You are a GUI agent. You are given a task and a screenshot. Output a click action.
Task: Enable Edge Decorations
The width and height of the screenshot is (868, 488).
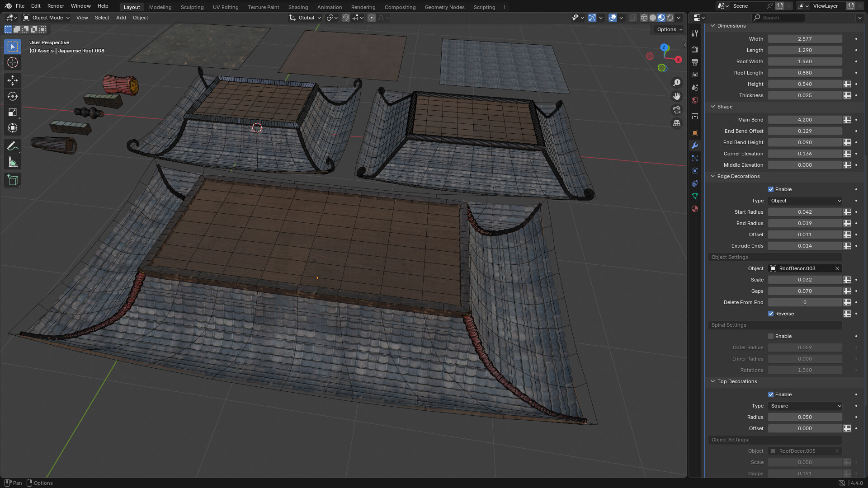click(x=771, y=189)
